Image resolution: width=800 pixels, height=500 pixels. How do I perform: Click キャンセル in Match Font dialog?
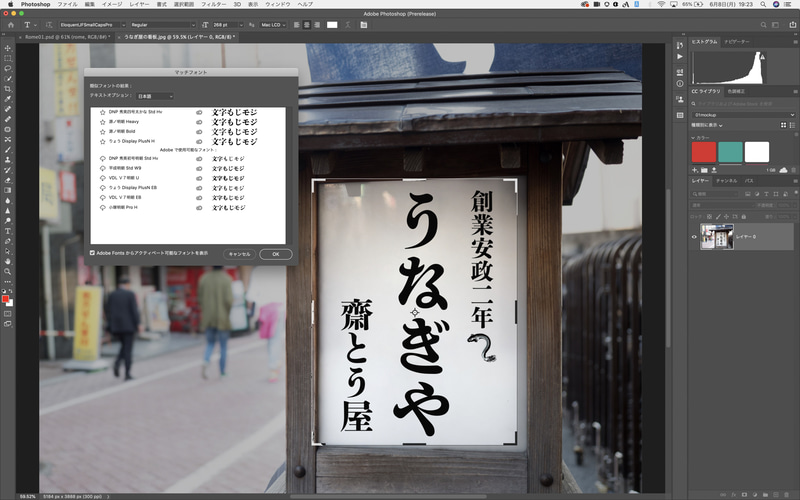point(239,254)
